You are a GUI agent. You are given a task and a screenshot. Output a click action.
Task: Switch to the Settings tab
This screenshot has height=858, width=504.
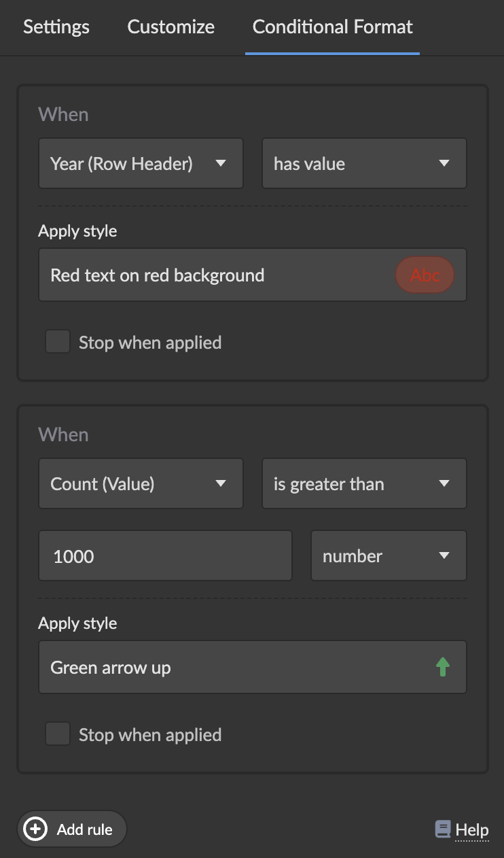pos(56,27)
